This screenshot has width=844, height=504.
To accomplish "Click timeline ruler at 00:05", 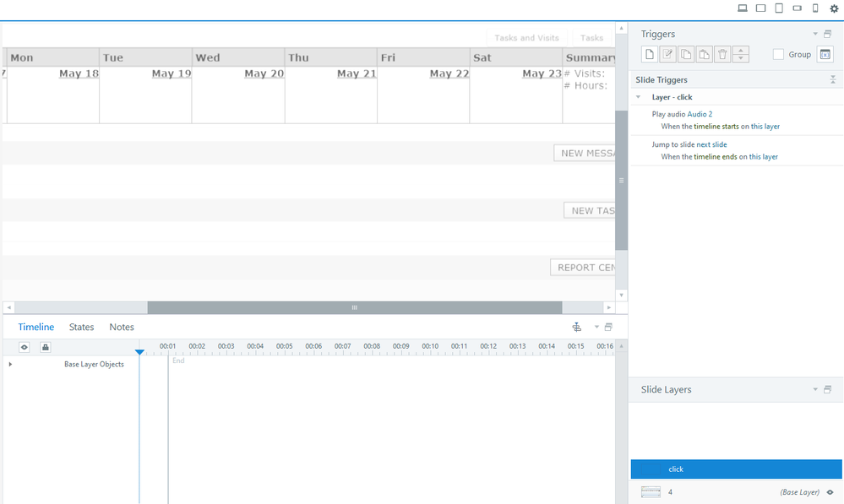I will click(x=284, y=346).
